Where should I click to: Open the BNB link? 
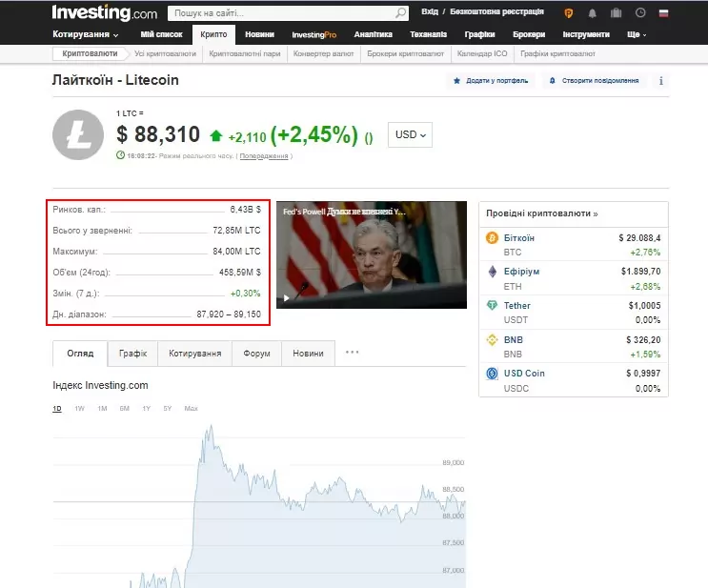coord(514,339)
